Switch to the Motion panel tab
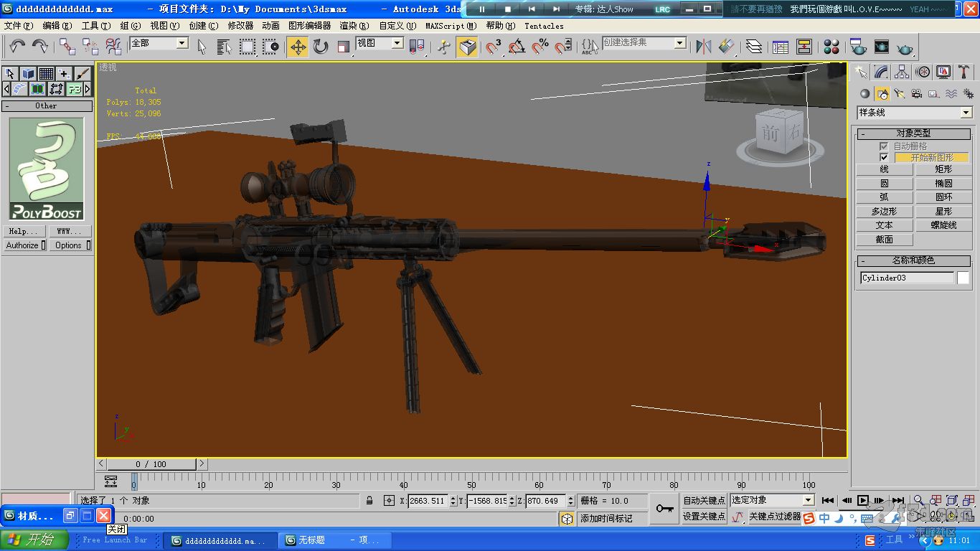The height and width of the screenshot is (551, 980). coord(923,72)
